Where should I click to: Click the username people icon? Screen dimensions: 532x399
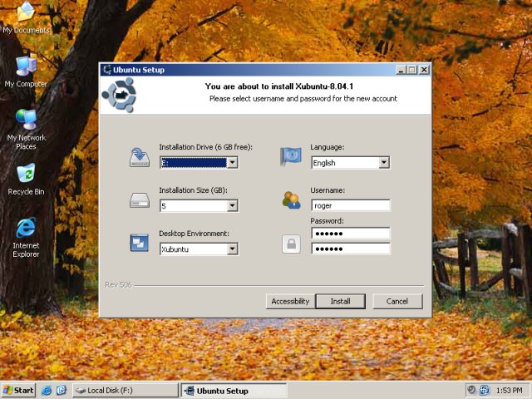pos(292,200)
